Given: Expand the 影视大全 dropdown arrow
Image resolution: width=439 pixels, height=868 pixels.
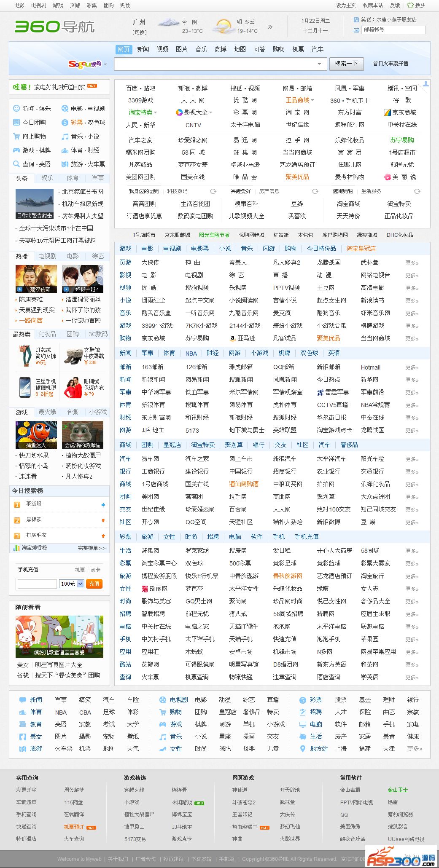Looking at the screenshot, I should tap(210, 113).
